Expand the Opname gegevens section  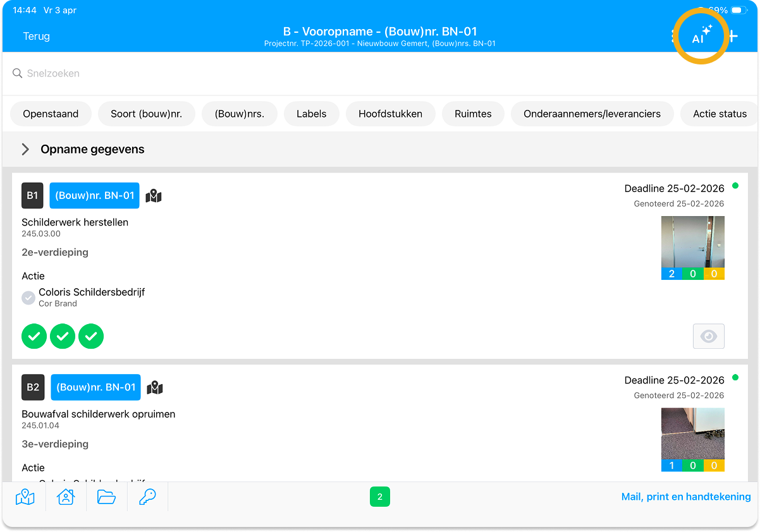[x=25, y=149]
